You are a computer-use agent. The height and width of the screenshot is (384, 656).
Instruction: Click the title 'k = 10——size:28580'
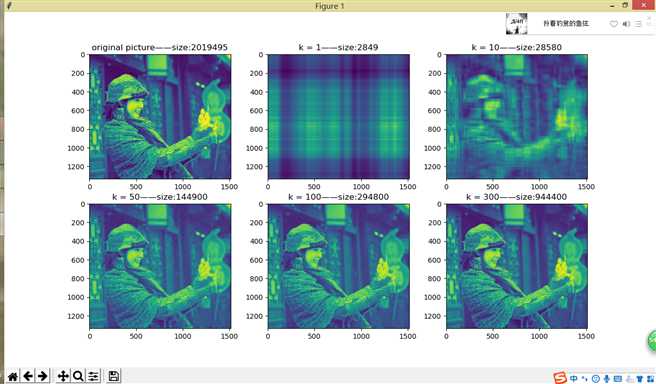(517, 47)
